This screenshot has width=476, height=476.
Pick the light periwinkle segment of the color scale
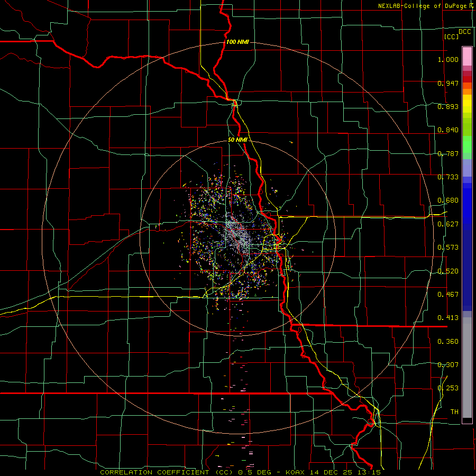(467, 168)
